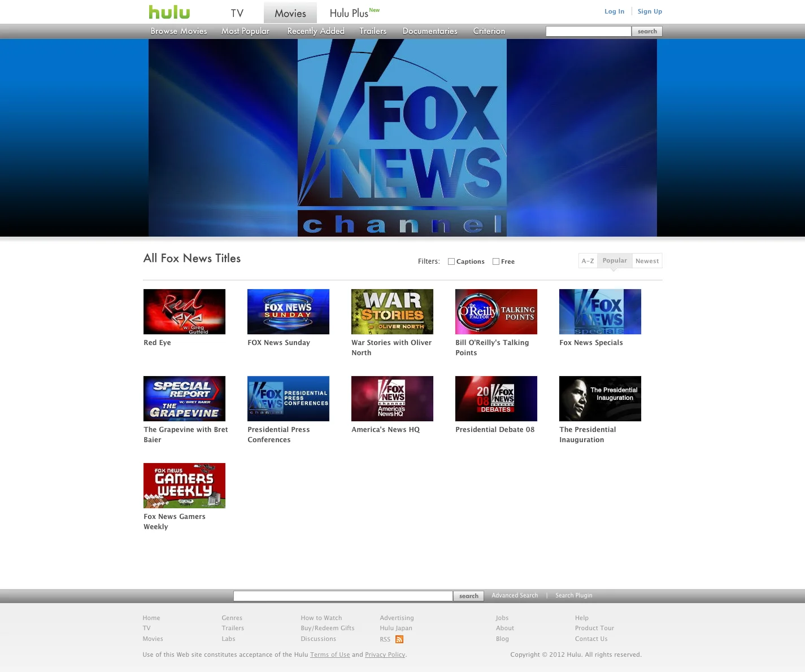
Task: Open footer How to Watch link
Action: tap(321, 618)
